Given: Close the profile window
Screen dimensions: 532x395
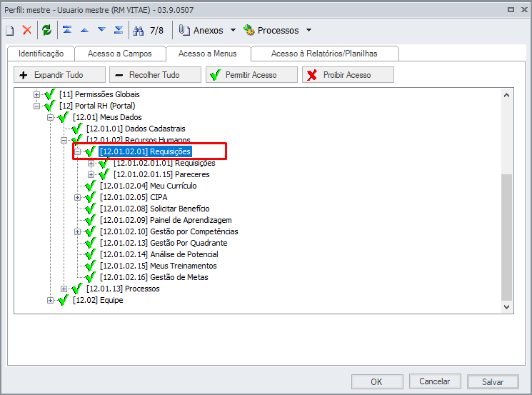Looking at the screenshot, I should (x=524, y=10).
